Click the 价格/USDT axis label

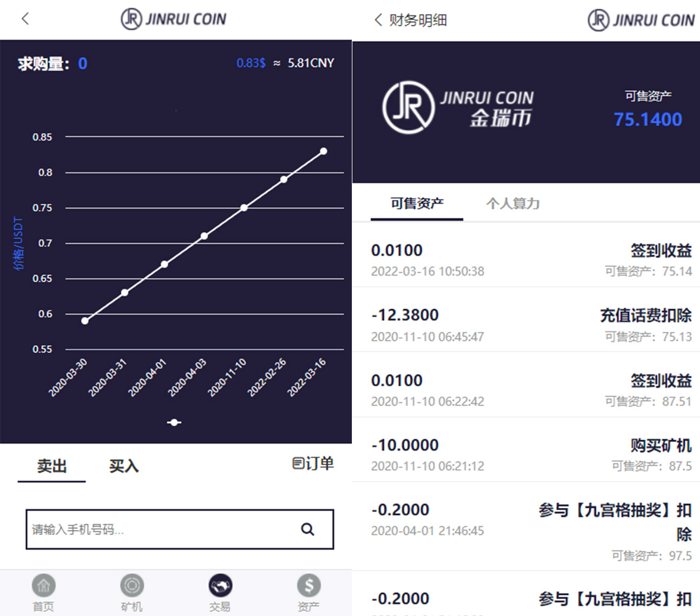point(18,243)
